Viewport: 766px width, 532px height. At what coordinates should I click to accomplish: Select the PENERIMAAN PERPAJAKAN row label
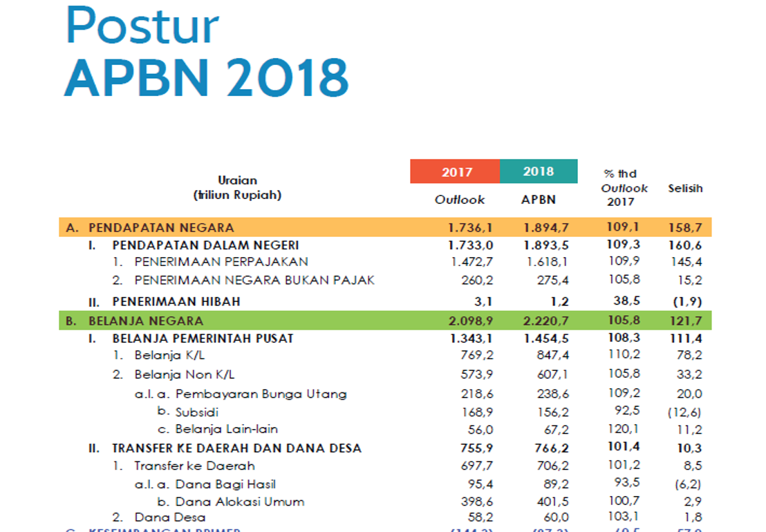pos(221,262)
